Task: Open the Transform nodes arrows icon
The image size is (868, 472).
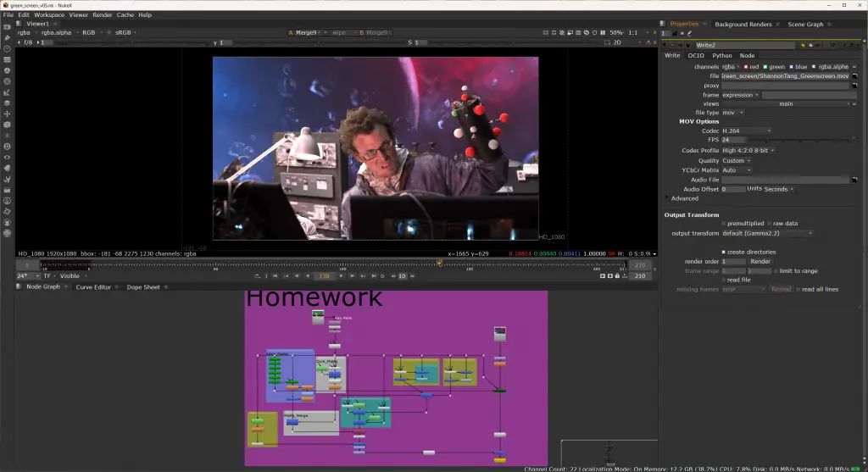Action: click(x=7, y=114)
